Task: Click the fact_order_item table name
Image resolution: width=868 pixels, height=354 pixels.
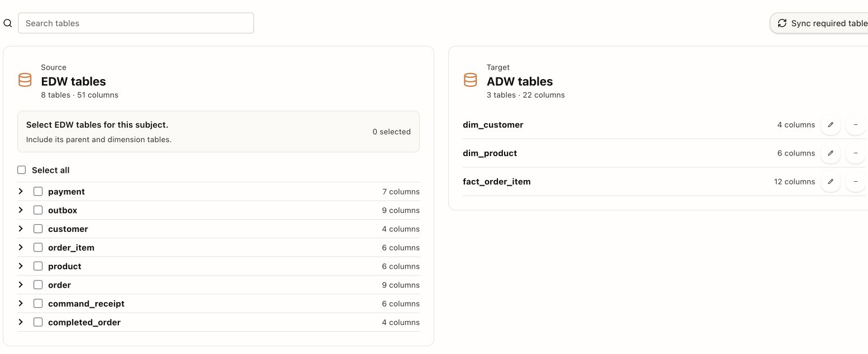Action: coord(497,182)
